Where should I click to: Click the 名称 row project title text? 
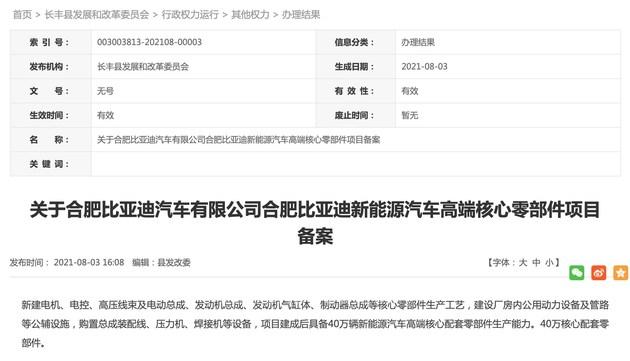[x=238, y=140]
